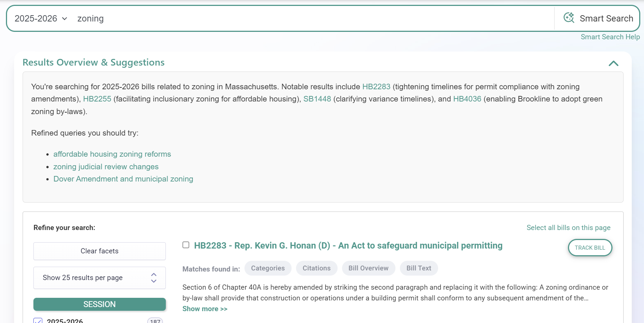Click the Smart Search sparkle icon
This screenshot has width=644, height=323.
568,18
